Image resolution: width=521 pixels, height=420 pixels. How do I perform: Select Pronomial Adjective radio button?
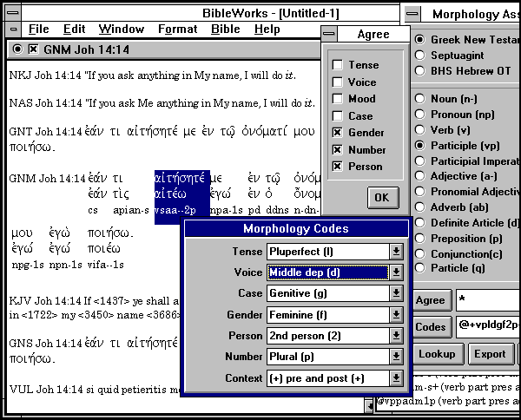420,192
